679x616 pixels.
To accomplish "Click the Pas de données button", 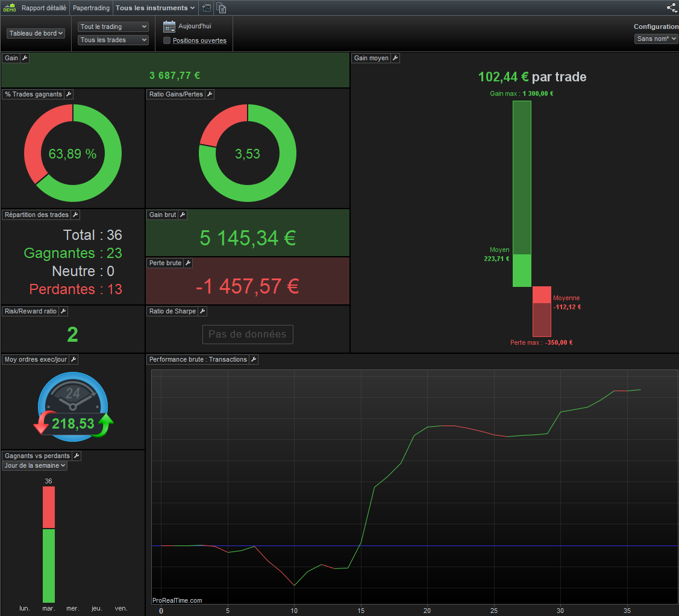I will 248,335.
